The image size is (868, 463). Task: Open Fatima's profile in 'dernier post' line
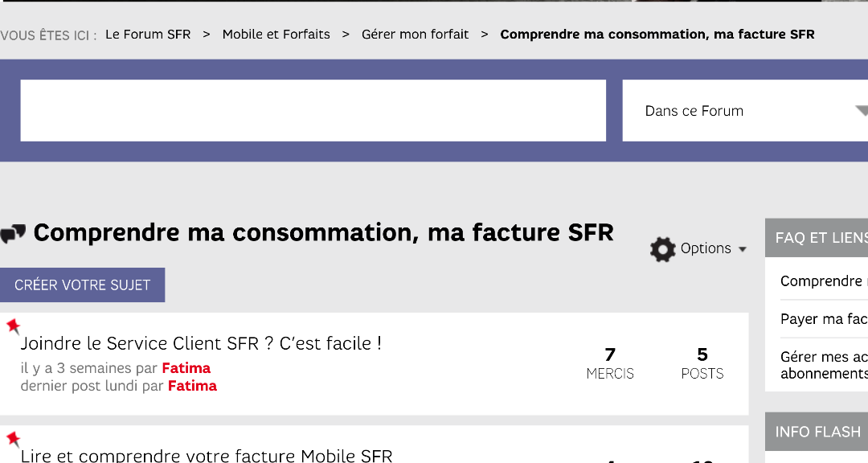[192, 386]
